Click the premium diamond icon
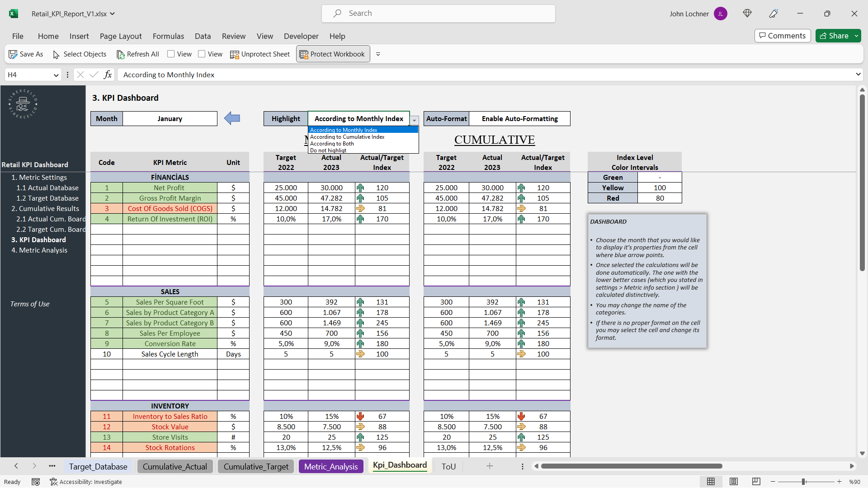 tap(747, 14)
